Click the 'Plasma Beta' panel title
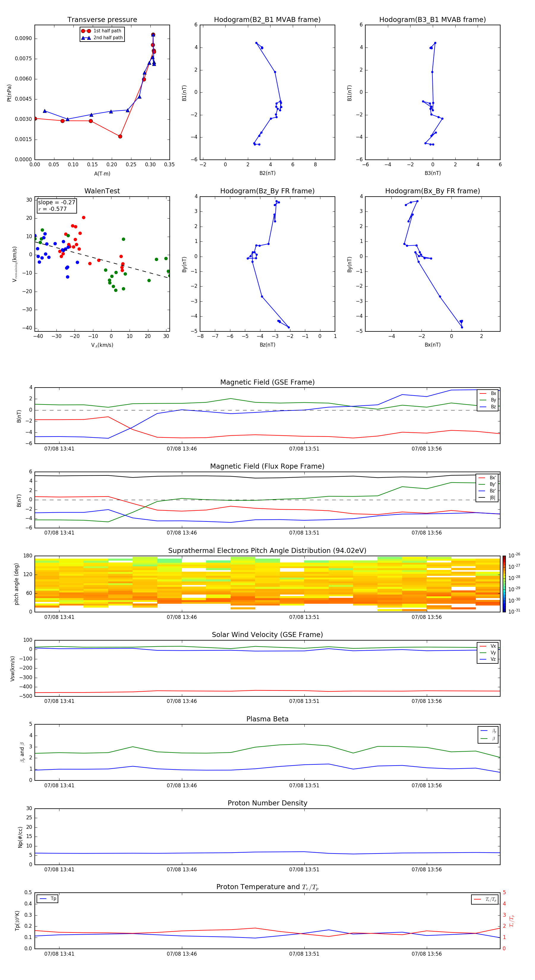 coord(267,719)
